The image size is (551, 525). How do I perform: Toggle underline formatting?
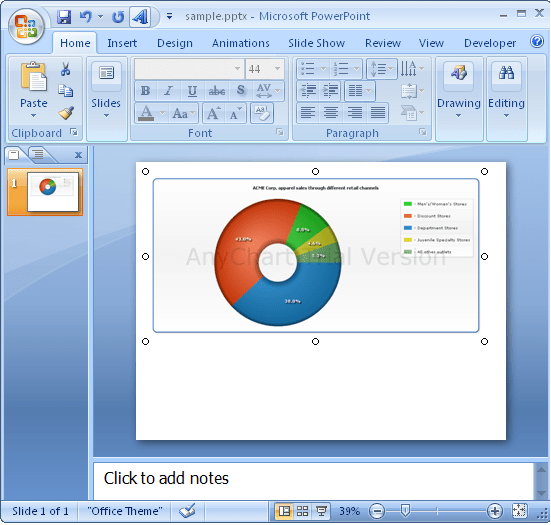pyautogui.click(x=192, y=91)
